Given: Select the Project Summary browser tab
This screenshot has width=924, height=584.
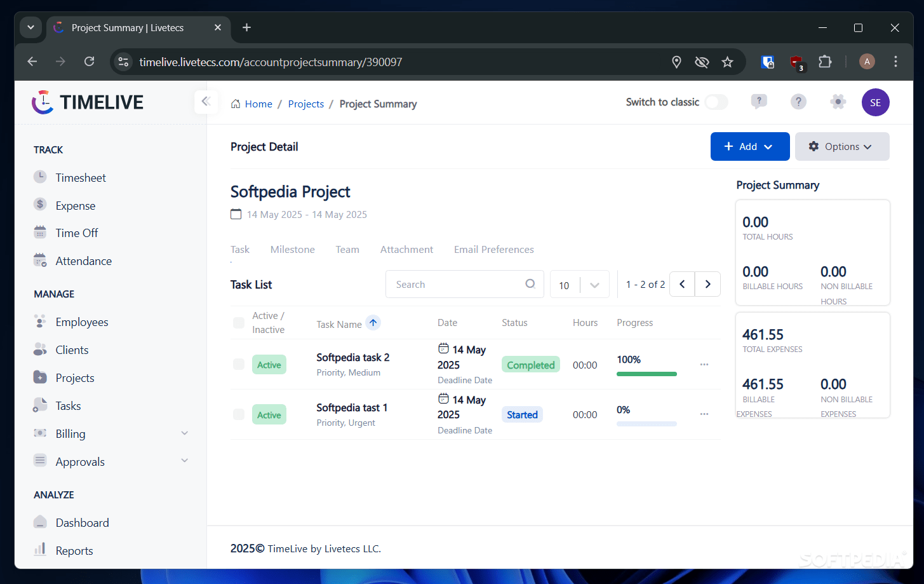Looking at the screenshot, I should (137, 28).
